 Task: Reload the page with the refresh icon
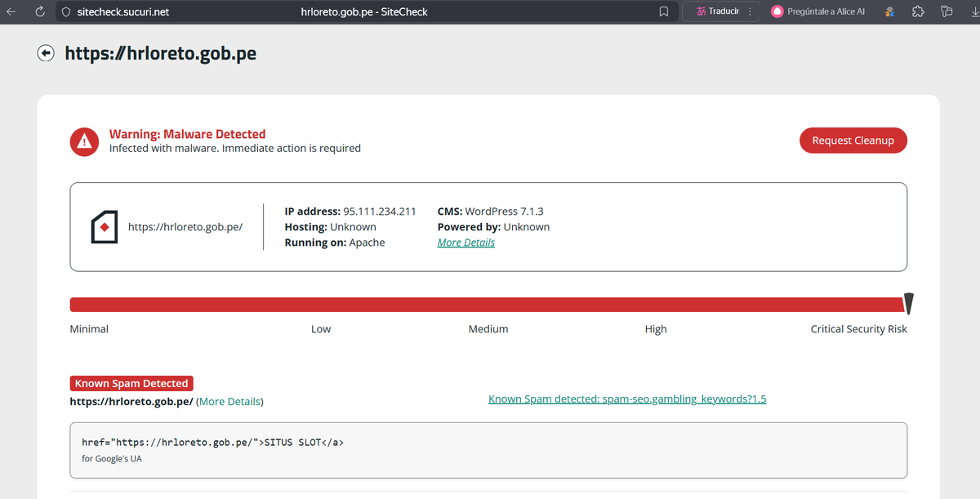click(39, 11)
